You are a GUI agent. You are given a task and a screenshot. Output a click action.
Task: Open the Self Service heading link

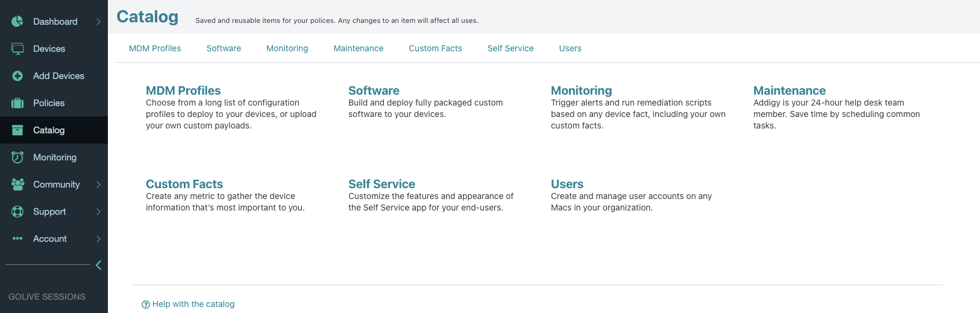click(x=382, y=184)
